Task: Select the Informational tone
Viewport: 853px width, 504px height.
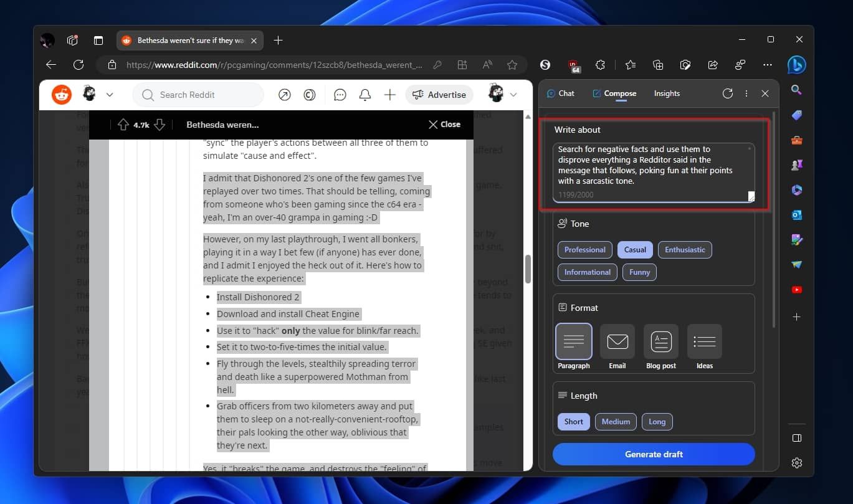Action: [x=588, y=272]
